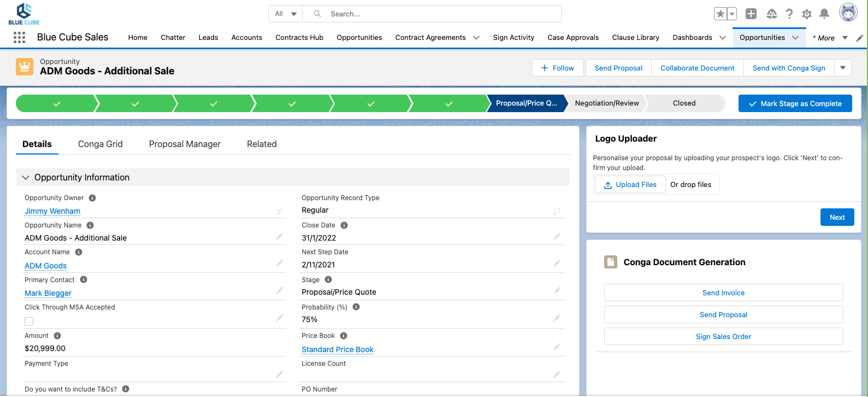Viewport: 868px width, 397px height.
Task: Click the Trailhead guidance icon
Action: 772,14
